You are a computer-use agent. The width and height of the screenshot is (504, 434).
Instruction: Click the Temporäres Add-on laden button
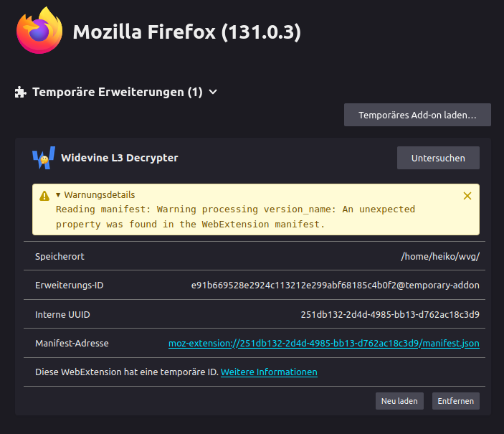(417, 115)
